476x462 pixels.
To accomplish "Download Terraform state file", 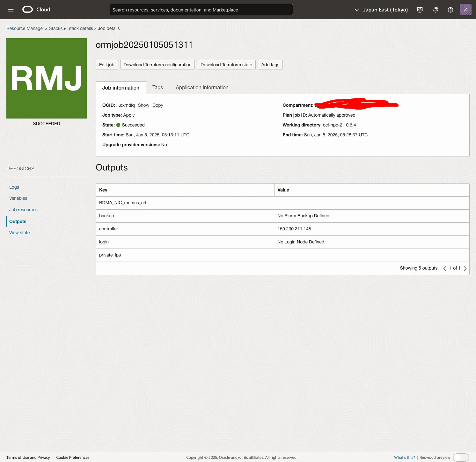I will (226, 65).
